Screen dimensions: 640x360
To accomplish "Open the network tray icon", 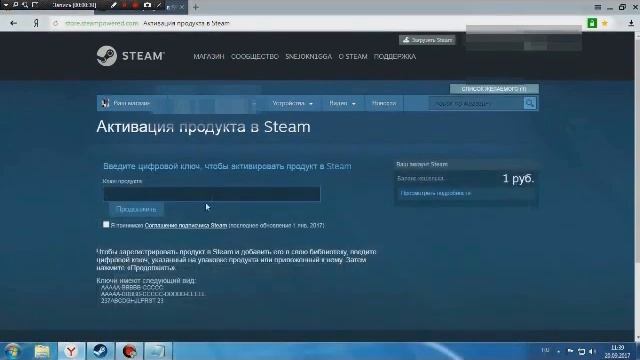I will click(x=582, y=351).
